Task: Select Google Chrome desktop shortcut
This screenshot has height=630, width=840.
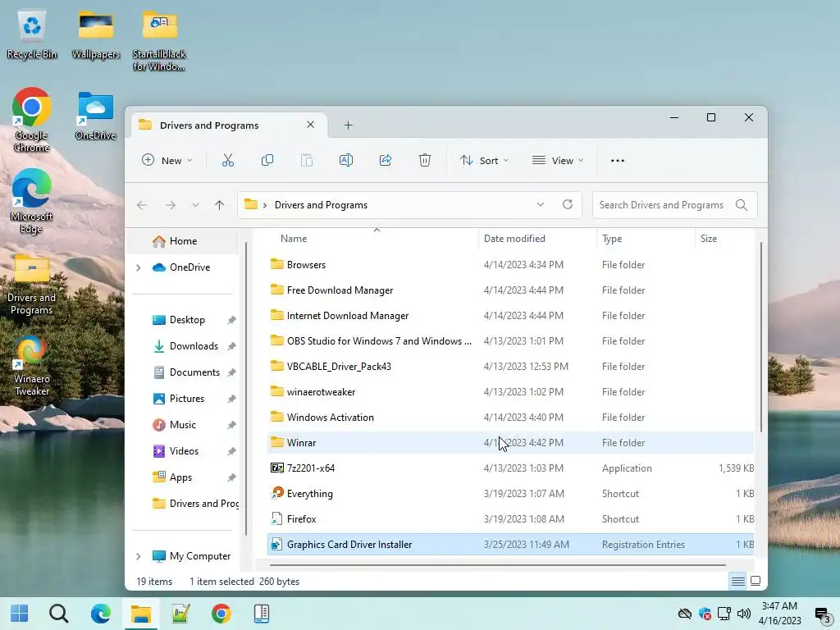Action: pos(32,120)
